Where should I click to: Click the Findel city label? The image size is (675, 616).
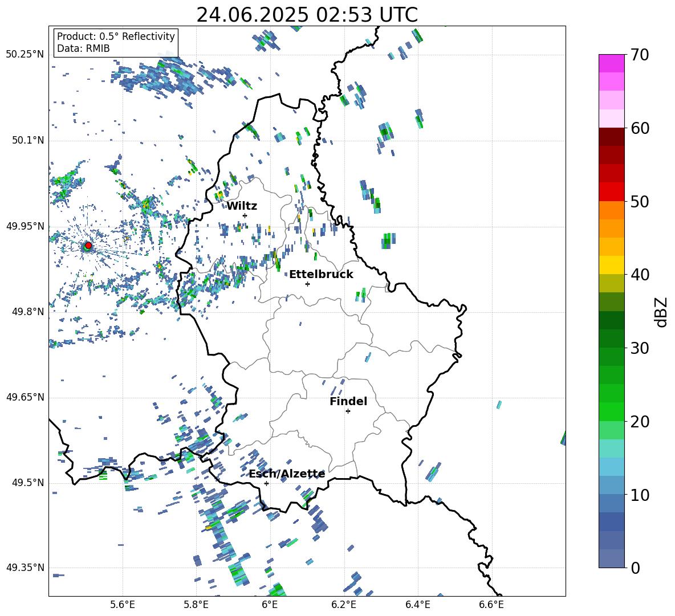click(x=348, y=401)
